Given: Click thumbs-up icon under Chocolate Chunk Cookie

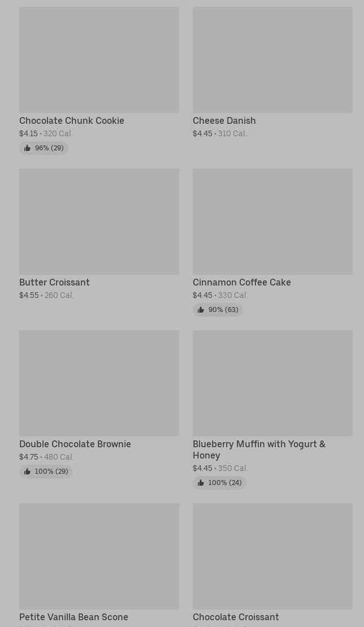Looking at the screenshot, I should click(x=27, y=148).
